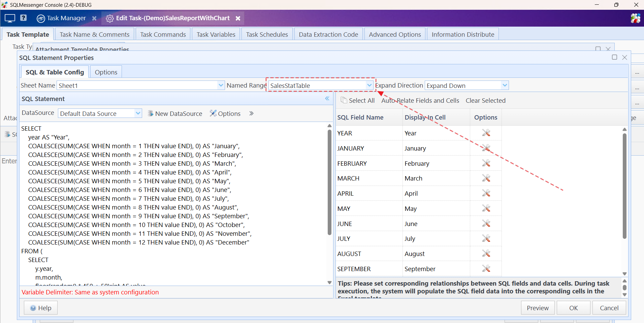Open row Options wrench for the MARCH field
Screen dimensions: 644x323
[486, 178]
